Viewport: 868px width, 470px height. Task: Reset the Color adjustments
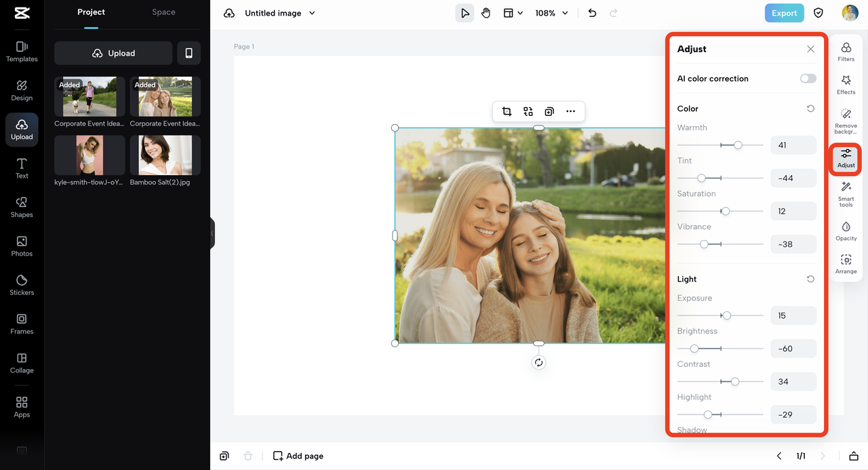tap(810, 109)
